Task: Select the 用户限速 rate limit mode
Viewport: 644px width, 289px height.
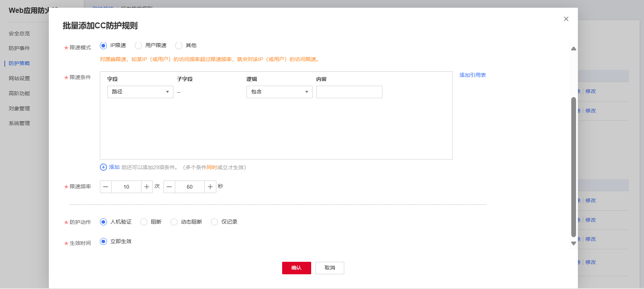Action: pos(138,46)
